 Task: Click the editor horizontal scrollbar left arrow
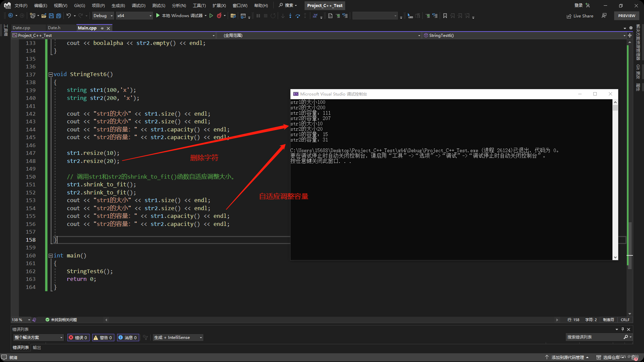(106, 320)
